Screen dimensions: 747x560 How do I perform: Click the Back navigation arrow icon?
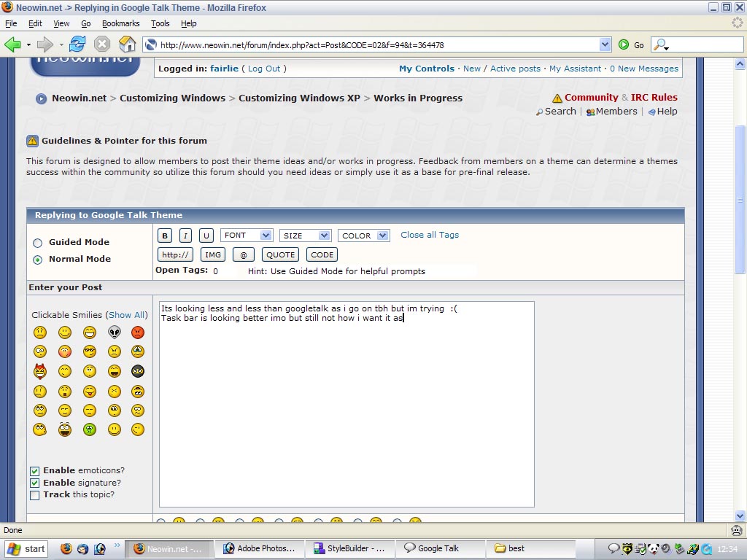[13, 44]
